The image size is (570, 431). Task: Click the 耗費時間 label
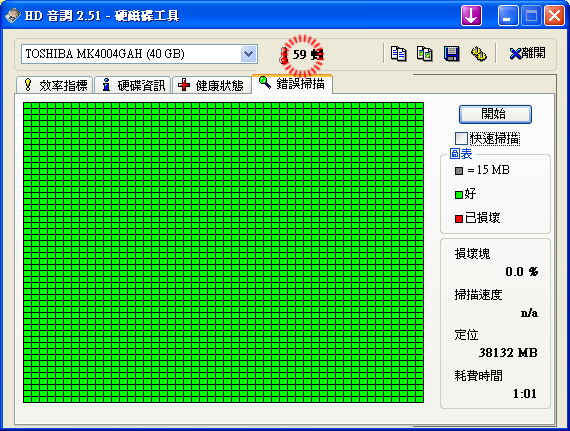pos(478,375)
